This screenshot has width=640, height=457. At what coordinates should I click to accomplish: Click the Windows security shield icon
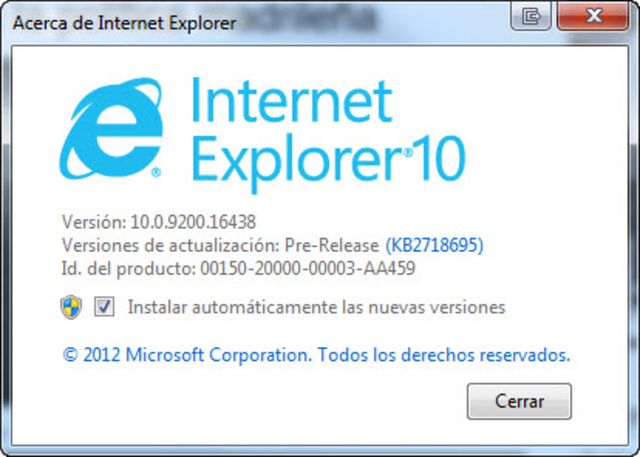coord(71,307)
